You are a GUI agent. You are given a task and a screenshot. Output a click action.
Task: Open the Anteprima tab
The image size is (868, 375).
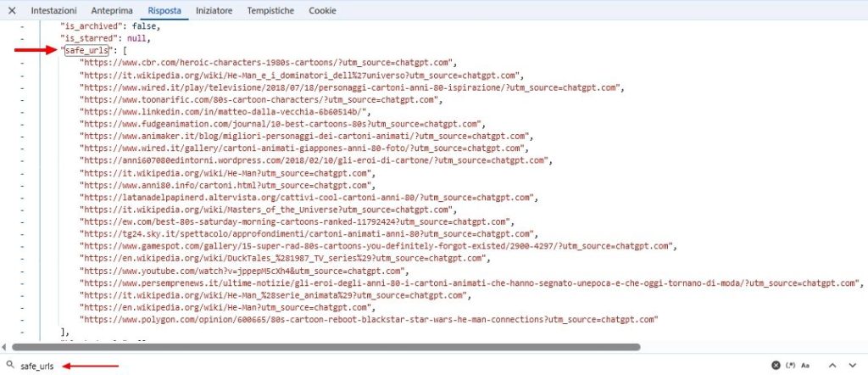coord(112,11)
